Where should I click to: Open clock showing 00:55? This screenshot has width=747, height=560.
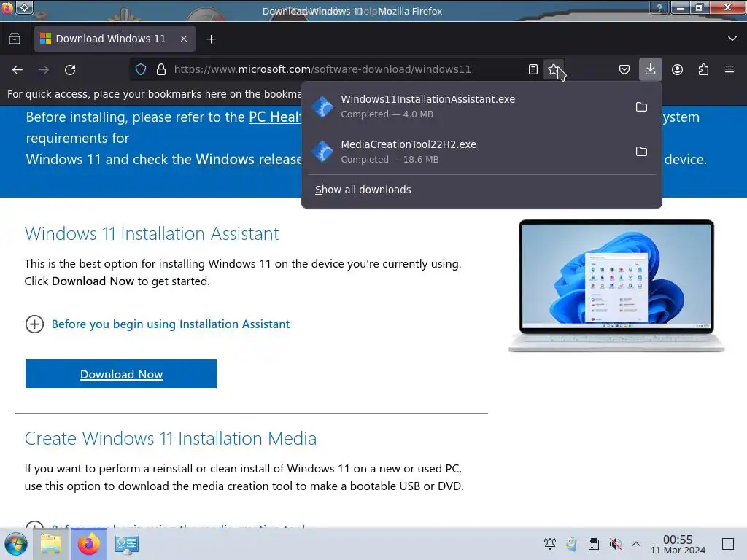tap(678, 544)
